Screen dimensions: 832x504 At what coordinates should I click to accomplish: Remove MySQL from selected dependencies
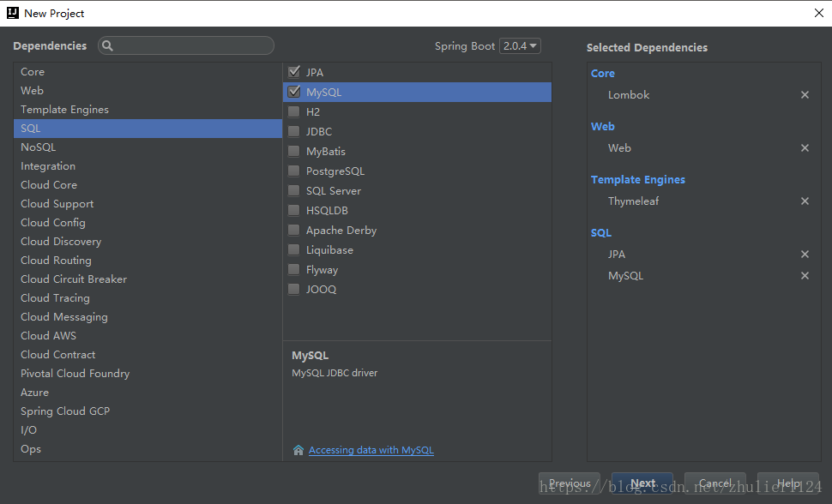(x=805, y=276)
